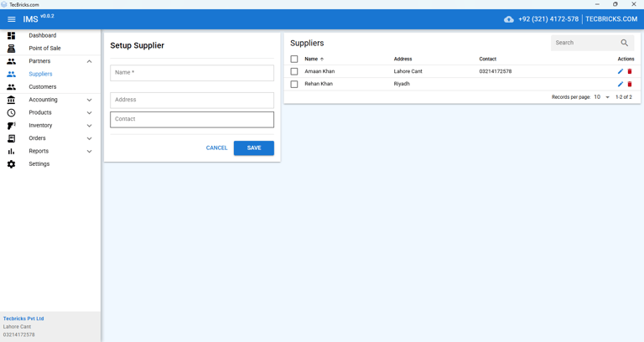Click the Suppliers people icon

click(12, 75)
